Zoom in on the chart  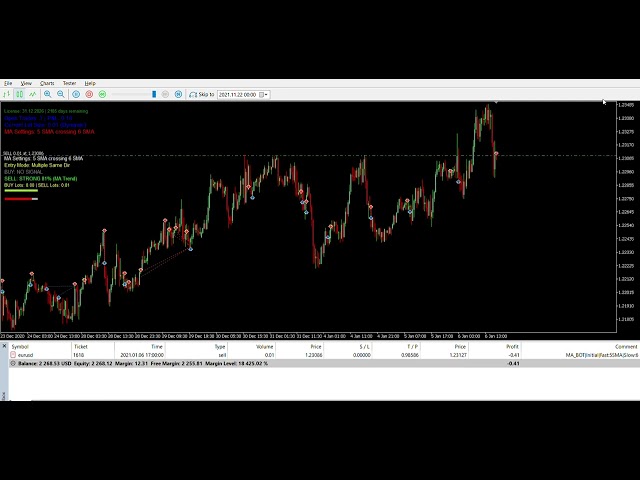click(x=48, y=94)
